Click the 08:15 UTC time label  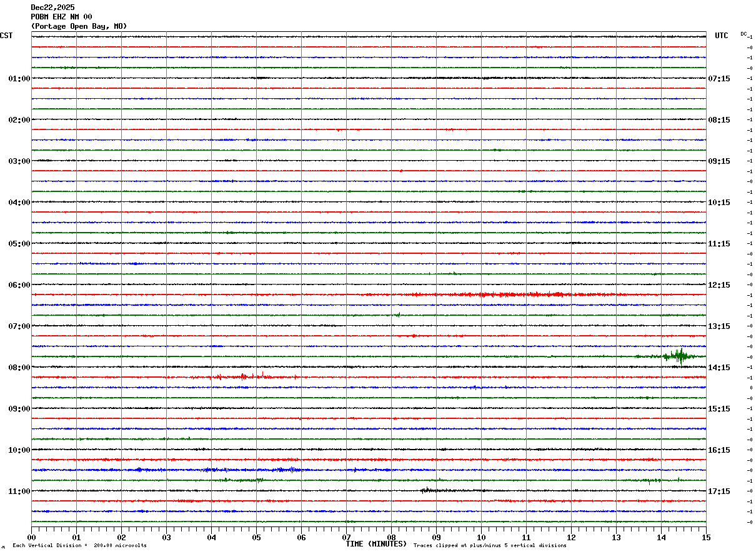[x=719, y=120]
